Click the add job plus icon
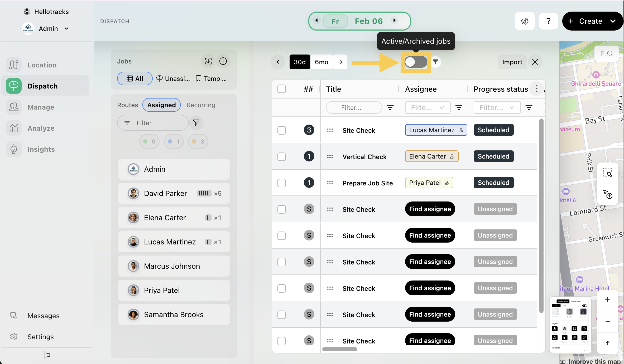 tap(223, 61)
